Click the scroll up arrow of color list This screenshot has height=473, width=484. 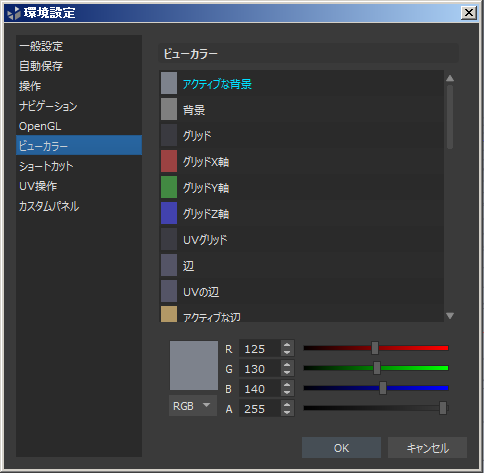[450, 78]
